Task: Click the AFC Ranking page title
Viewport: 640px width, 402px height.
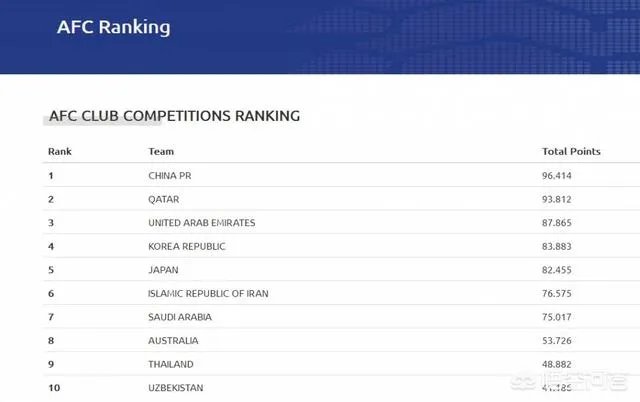Action: coord(113,27)
